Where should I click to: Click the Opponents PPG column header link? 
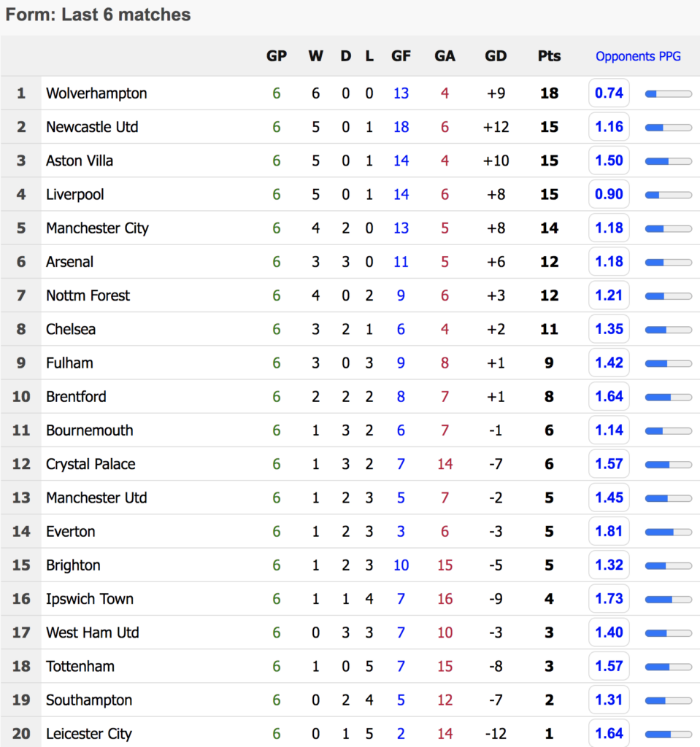[x=637, y=56]
